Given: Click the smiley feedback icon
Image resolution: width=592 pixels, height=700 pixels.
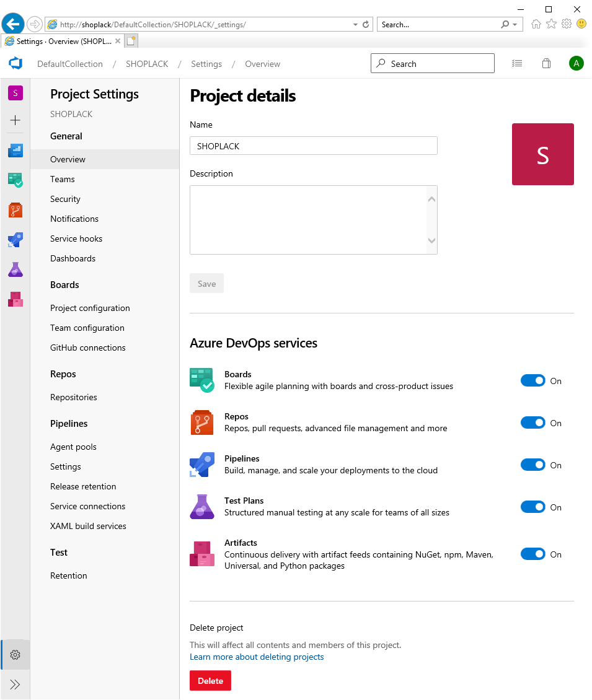Looking at the screenshot, I should (x=581, y=24).
